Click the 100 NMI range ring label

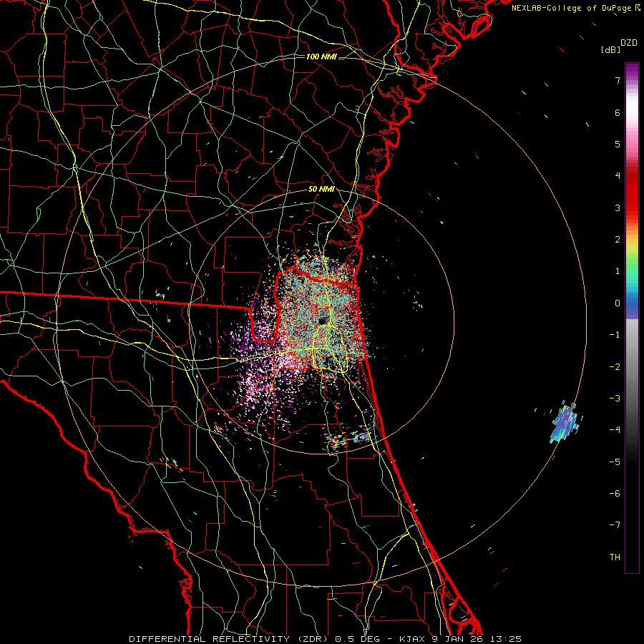[x=321, y=57]
